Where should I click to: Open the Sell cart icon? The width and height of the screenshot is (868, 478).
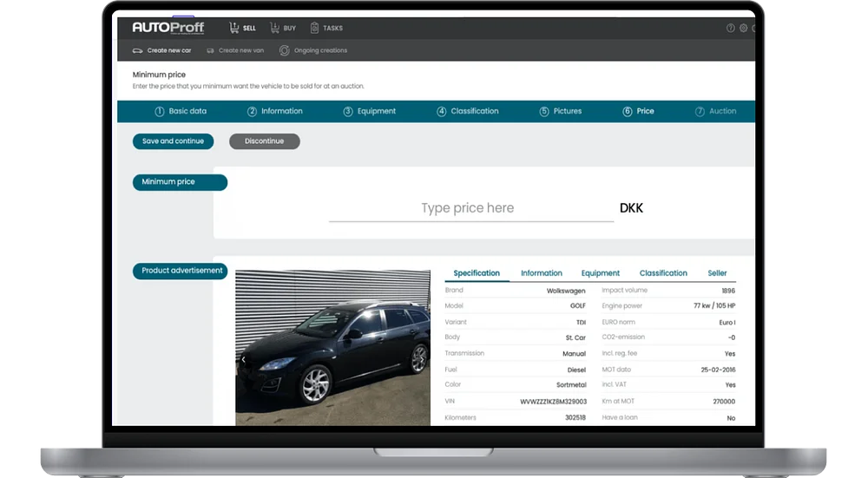pyautogui.click(x=234, y=28)
